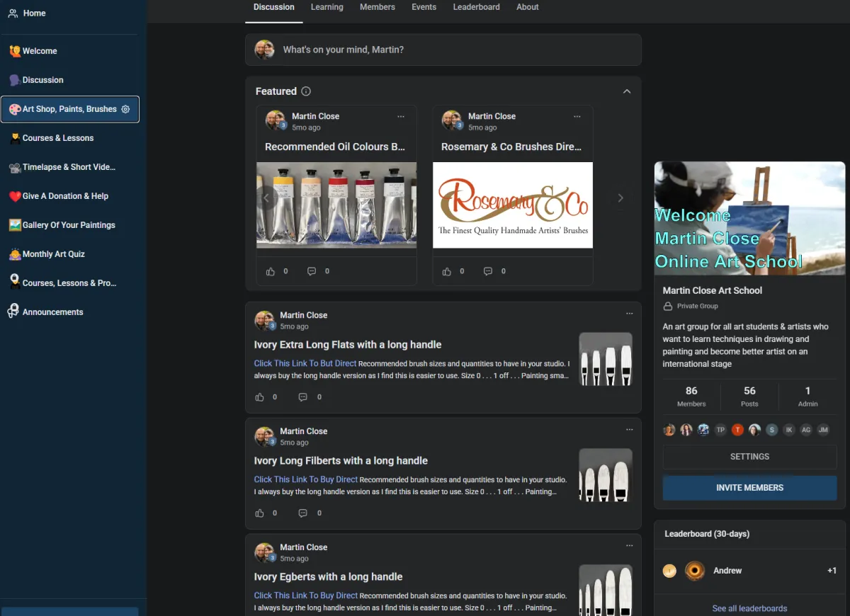
Task: Open options menu on Recommended Oil Colours card
Action: click(401, 116)
